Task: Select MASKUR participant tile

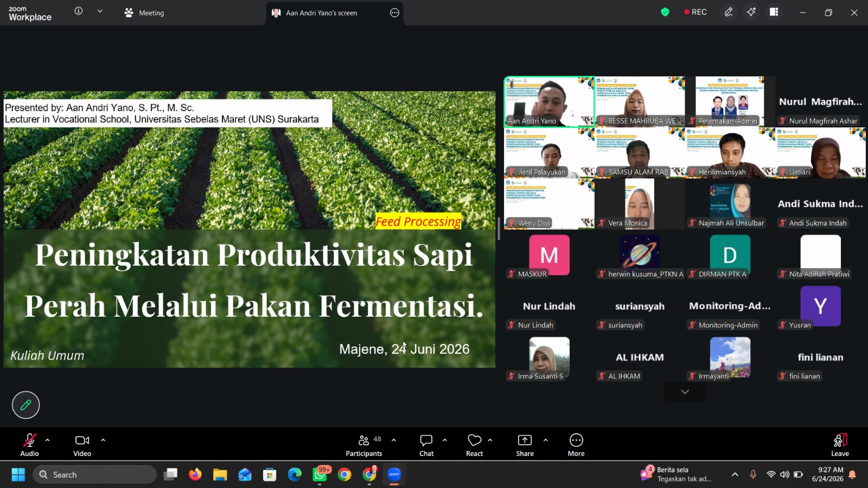Action: [549, 255]
